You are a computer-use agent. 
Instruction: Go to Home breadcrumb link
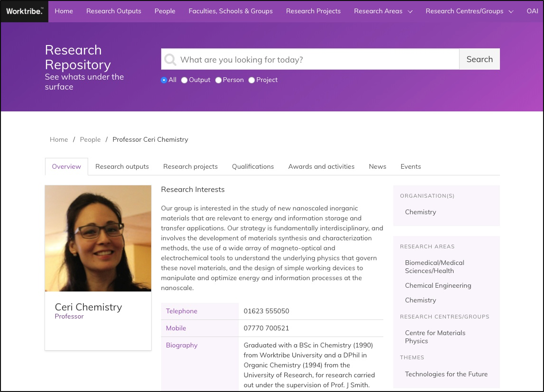tap(59, 139)
